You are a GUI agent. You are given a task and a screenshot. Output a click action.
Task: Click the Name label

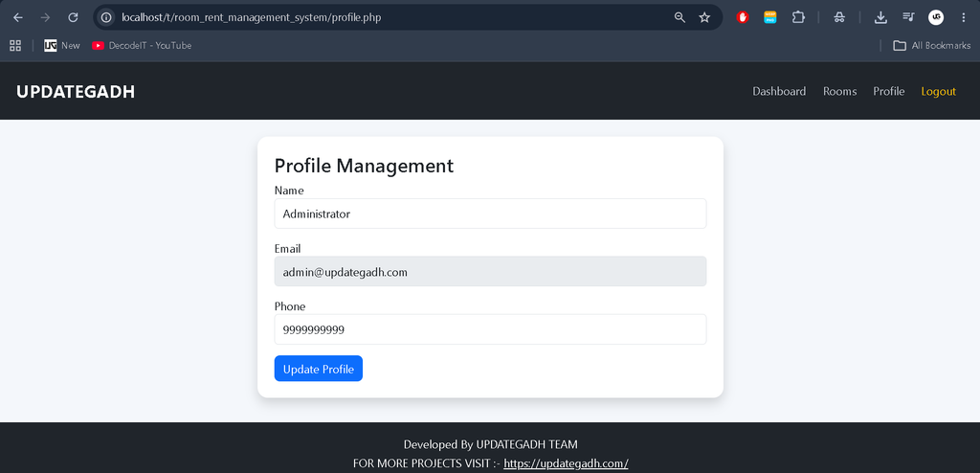click(289, 191)
